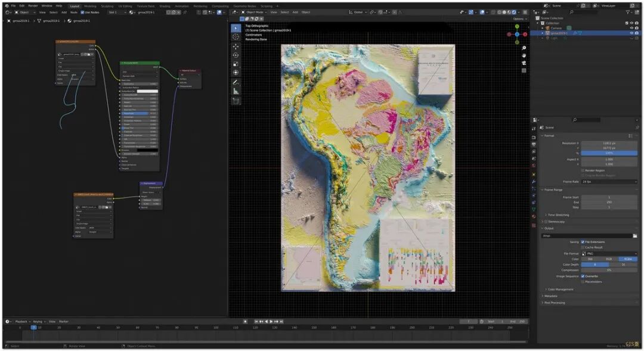Expand the Post Processing panel

[x=555, y=303]
